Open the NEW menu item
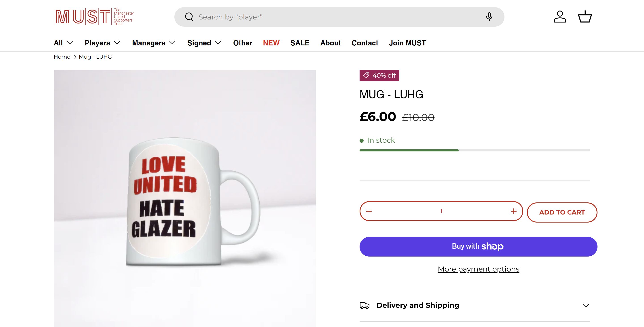The height and width of the screenshot is (327, 644). coord(271,43)
